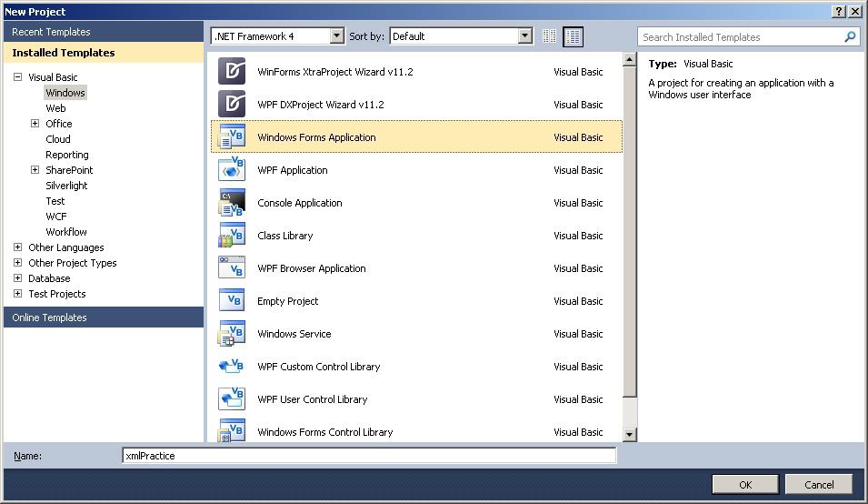868x504 pixels.
Task: Select the Reporting category
Action: (67, 155)
